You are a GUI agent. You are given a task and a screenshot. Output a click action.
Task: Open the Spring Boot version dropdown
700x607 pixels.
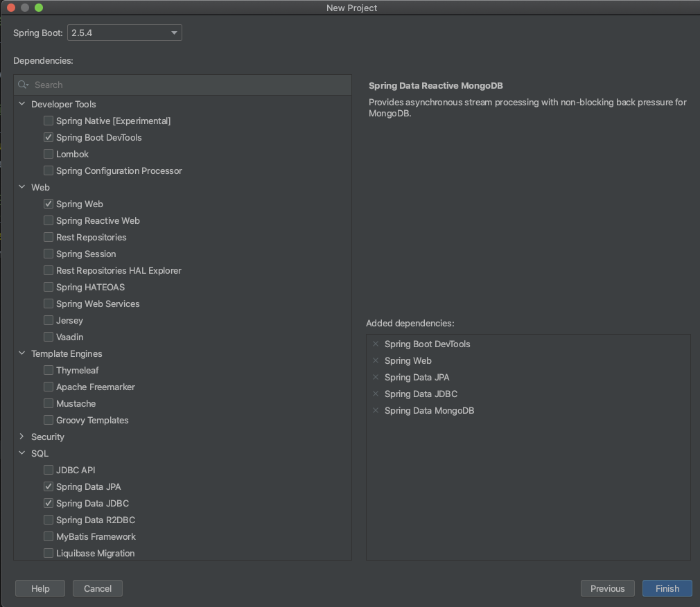(x=125, y=33)
